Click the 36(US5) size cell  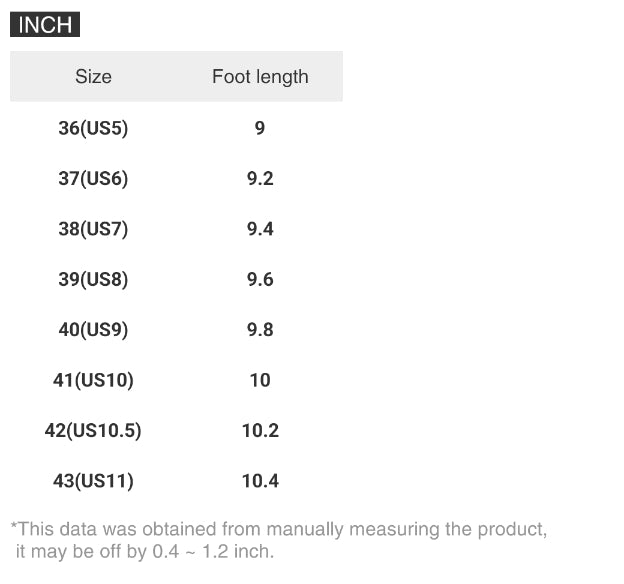coord(93,128)
